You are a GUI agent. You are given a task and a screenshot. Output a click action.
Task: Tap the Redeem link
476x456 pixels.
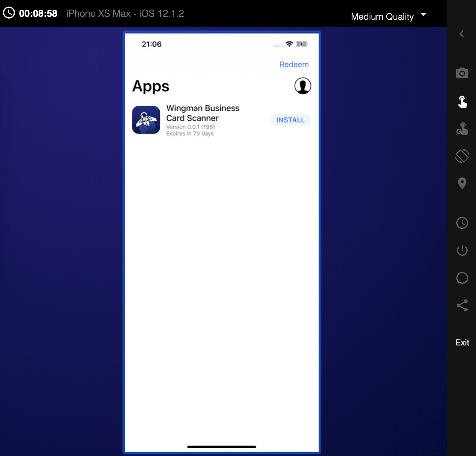click(x=294, y=64)
